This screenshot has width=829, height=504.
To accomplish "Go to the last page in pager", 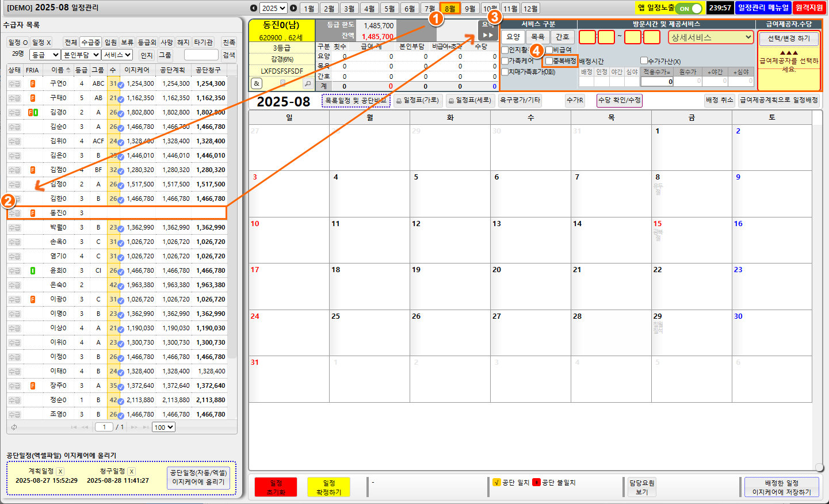I will (147, 427).
